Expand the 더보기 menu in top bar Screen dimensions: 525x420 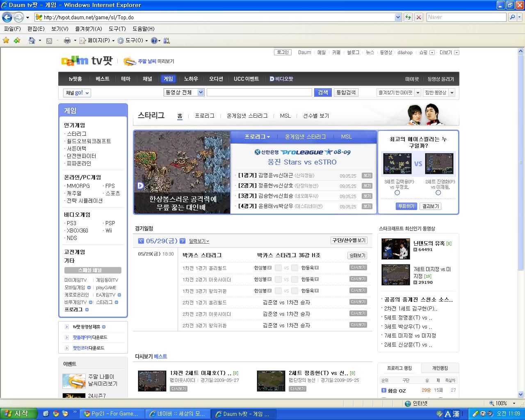point(449,52)
